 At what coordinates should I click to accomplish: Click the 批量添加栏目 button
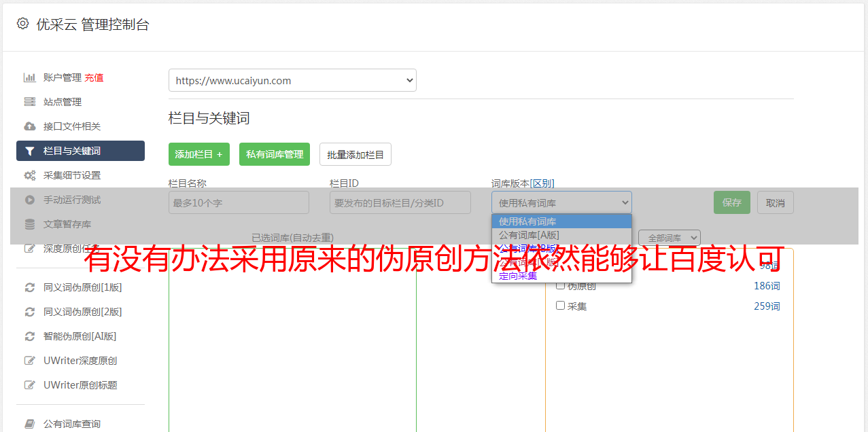355,154
